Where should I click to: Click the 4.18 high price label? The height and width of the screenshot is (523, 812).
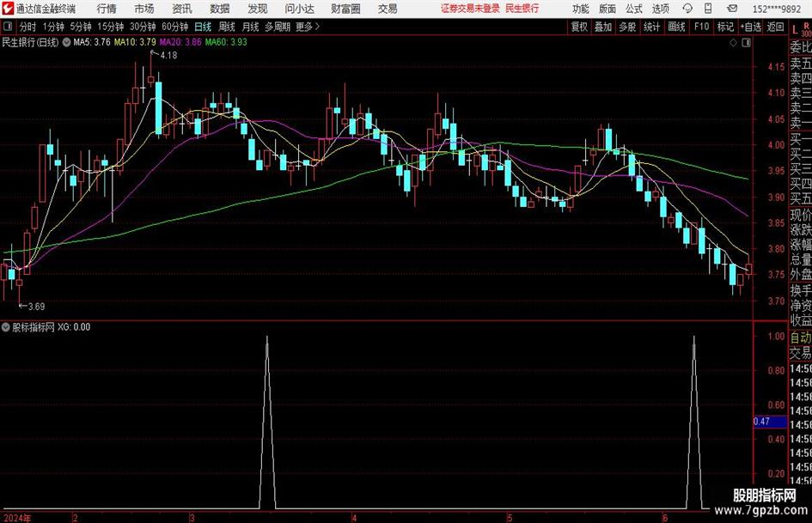tap(168, 55)
